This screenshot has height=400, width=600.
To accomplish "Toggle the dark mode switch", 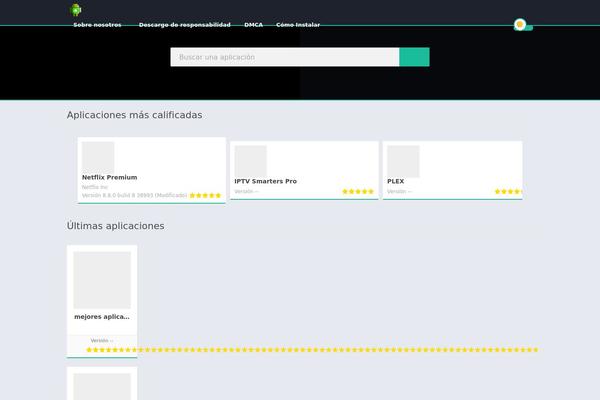I will (x=523, y=25).
